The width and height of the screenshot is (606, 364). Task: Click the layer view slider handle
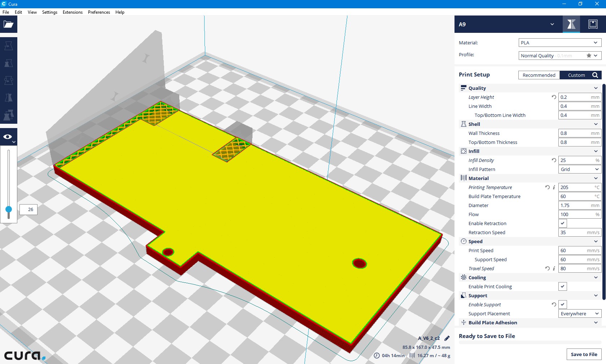pyautogui.click(x=9, y=209)
